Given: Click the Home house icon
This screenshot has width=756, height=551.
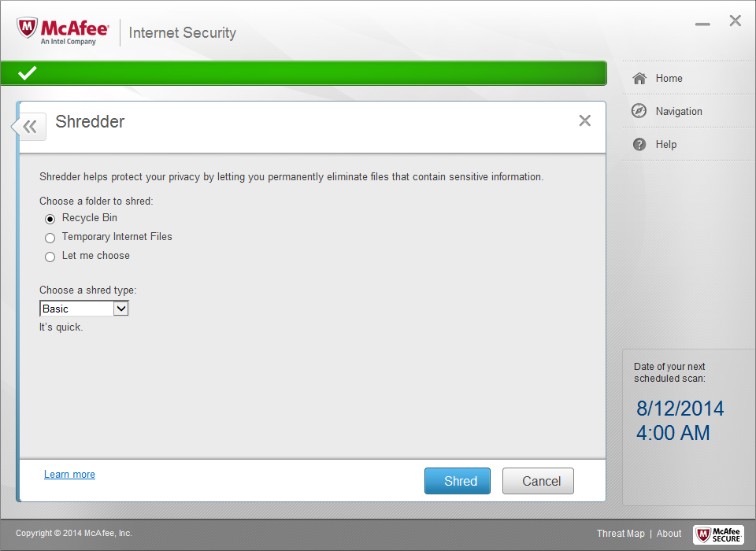Looking at the screenshot, I should tap(639, 78).
